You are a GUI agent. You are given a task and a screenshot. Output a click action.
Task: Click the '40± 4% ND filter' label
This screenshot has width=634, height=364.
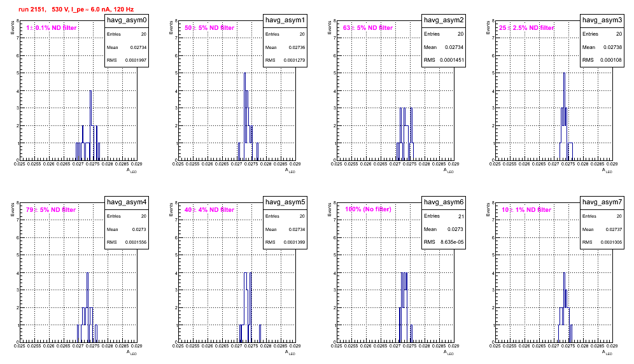209,210
